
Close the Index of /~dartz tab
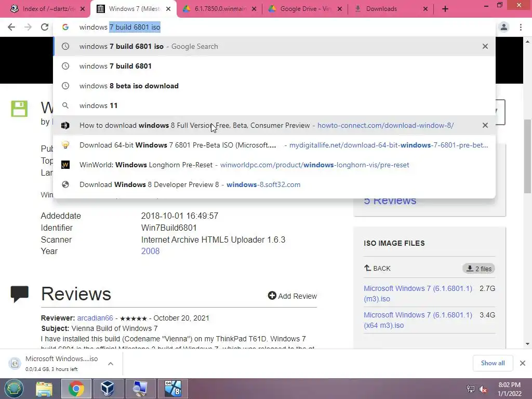[x=83, y=9]
